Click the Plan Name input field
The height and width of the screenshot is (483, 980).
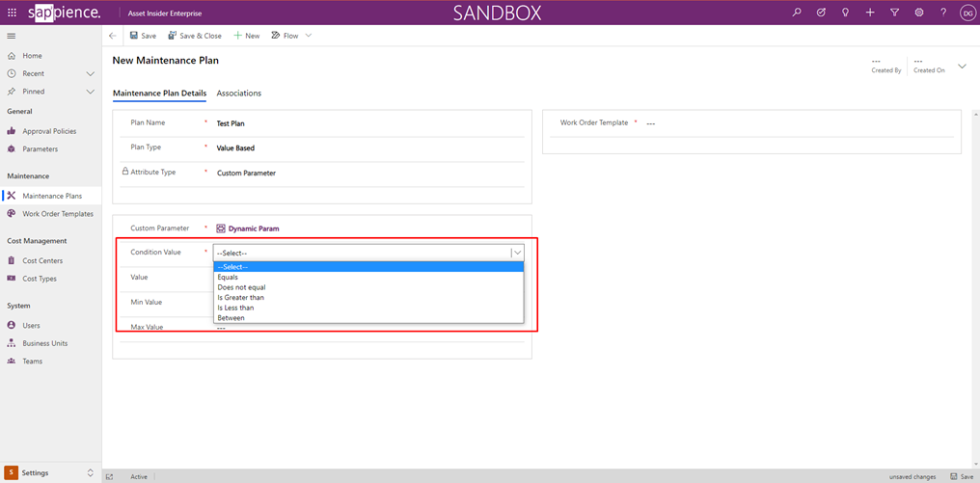[367, 123]
